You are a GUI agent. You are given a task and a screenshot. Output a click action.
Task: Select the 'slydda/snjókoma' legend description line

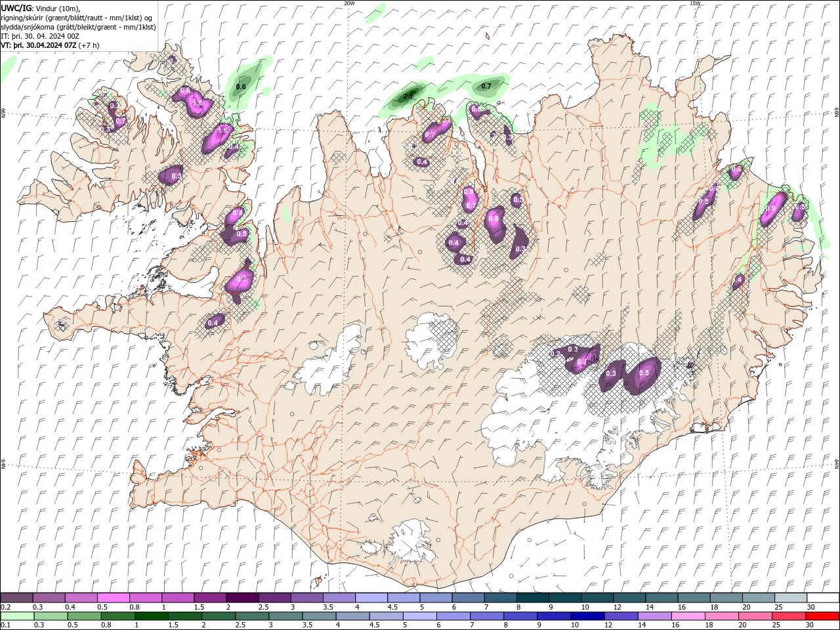click(x=79, y=27)
